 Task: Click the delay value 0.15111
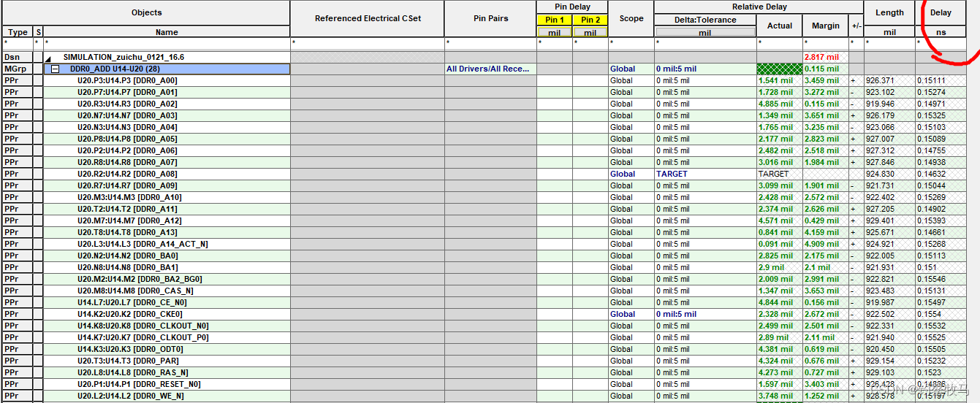coord(931,80)
